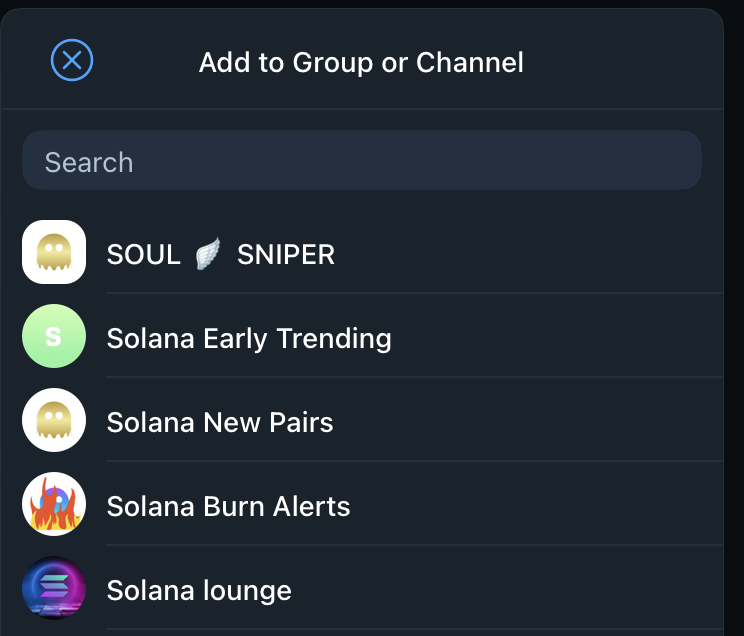Choose the Solana Early Trending name
The image size is (744, 636).
[249, 338]
